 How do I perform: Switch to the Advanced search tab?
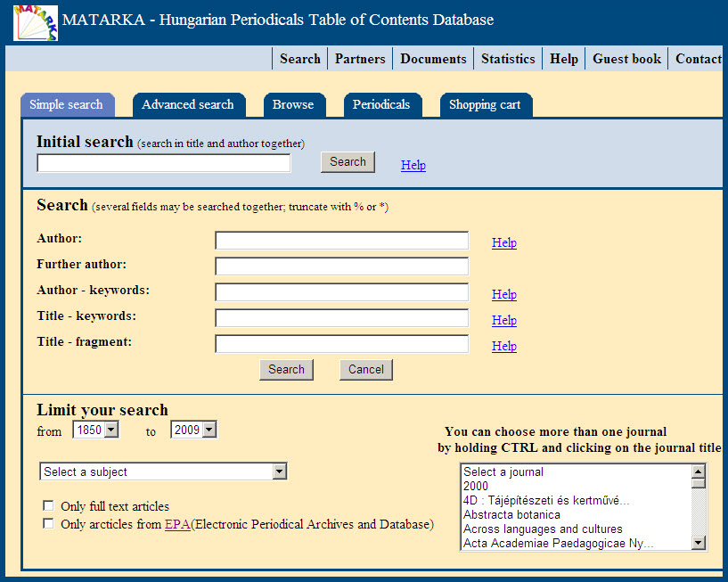point(187,104)
